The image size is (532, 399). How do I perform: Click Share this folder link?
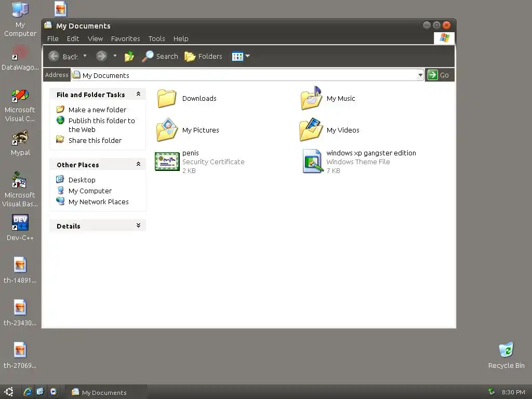95,140
